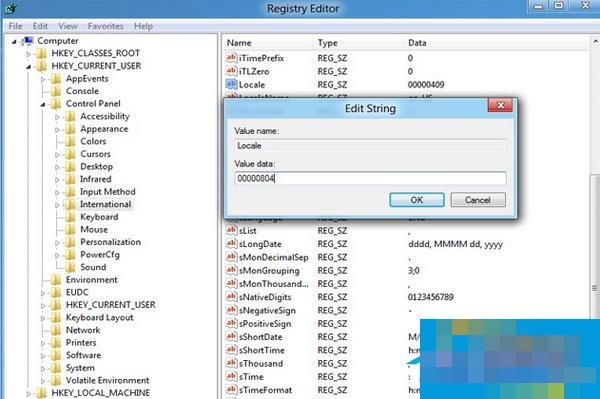The image size is (600, 399).
Task: Select the sNativeDigits value icon
Action: (x=231, y=297)
